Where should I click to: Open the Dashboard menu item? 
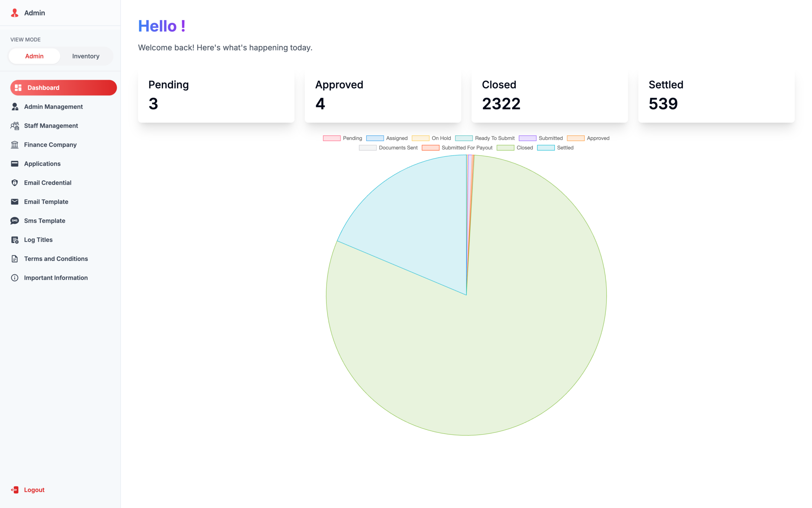64,88
